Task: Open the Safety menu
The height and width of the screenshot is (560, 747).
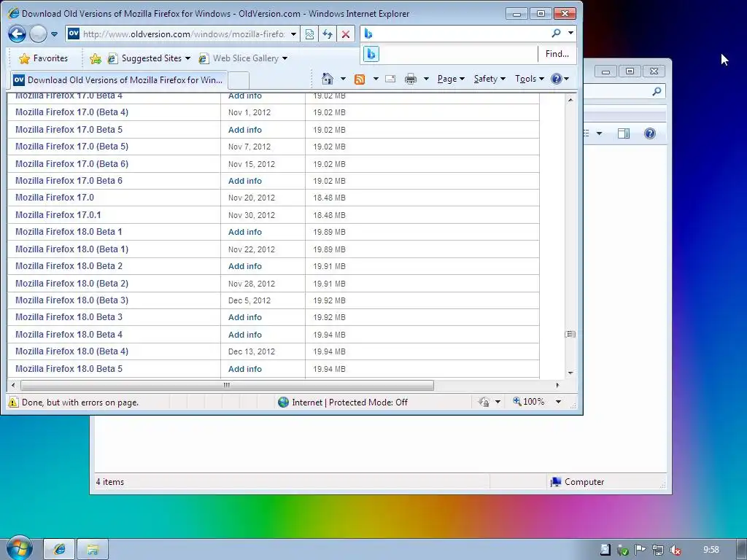Action: tap(489, 79)
